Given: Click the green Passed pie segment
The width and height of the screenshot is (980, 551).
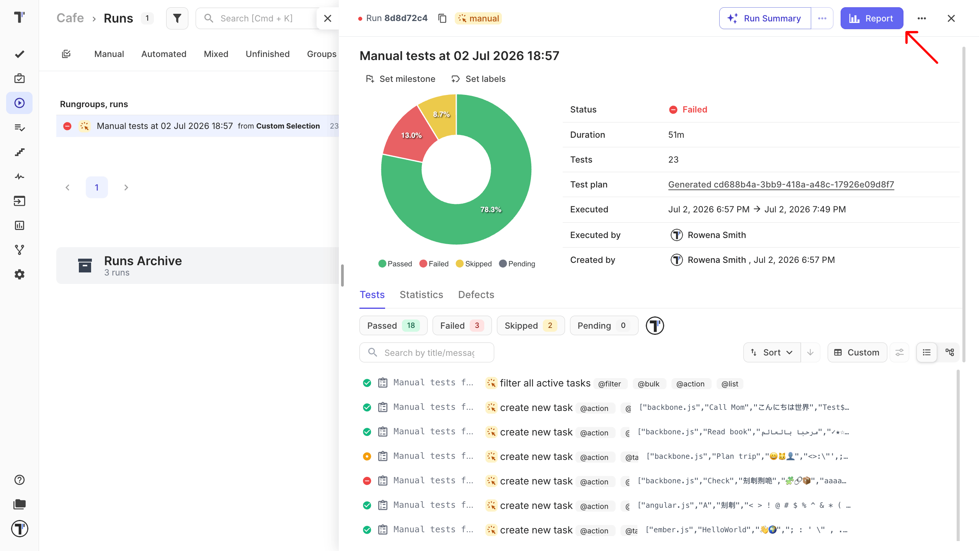Looking at the screenshot, I should [491, 209].
